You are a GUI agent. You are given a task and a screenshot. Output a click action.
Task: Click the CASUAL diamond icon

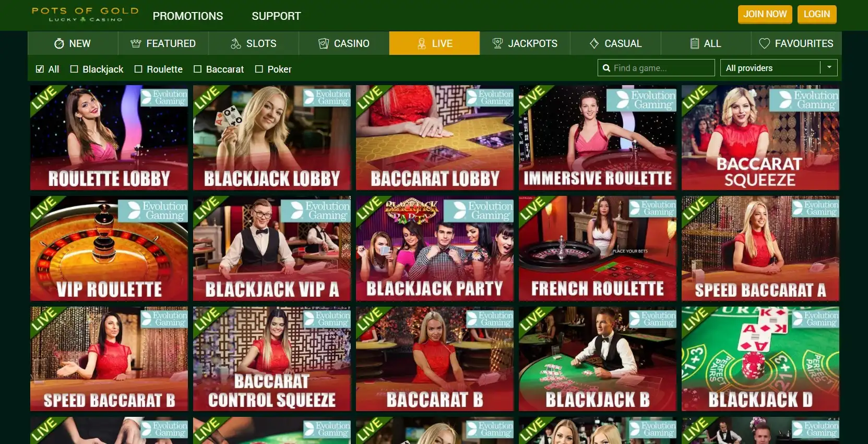[x=594, y=43]
